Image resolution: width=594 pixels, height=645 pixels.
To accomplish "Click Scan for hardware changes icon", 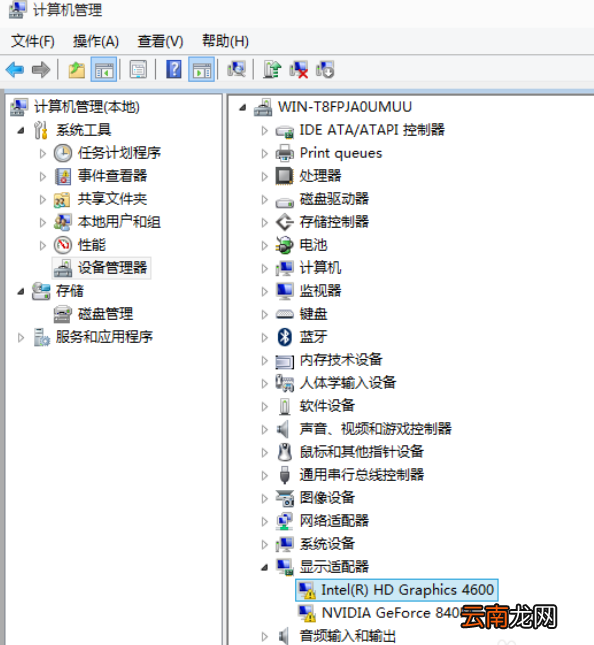I will click(x=237, y=69).
